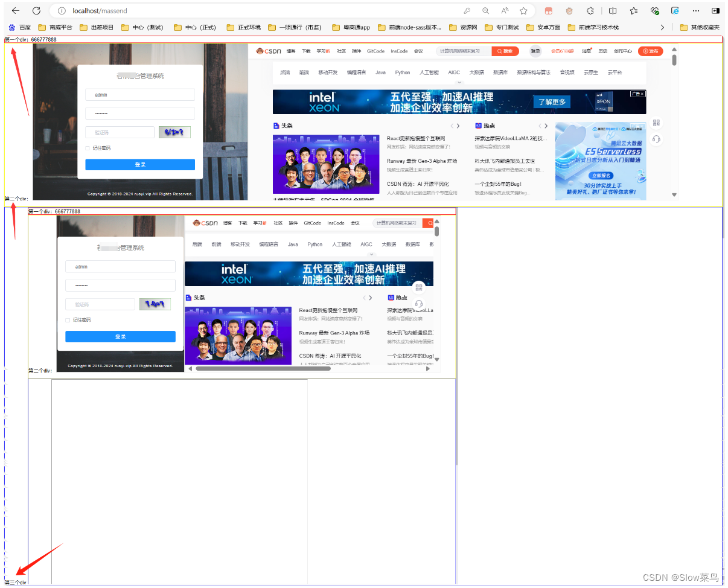
Task: Open the headset support icon in lower frame
Action: (x=420, y=304)
